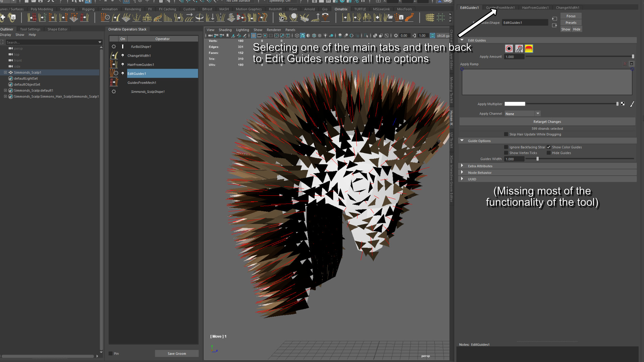Click the EditGuides1 operator icon in stack

(x=114, y=73)
